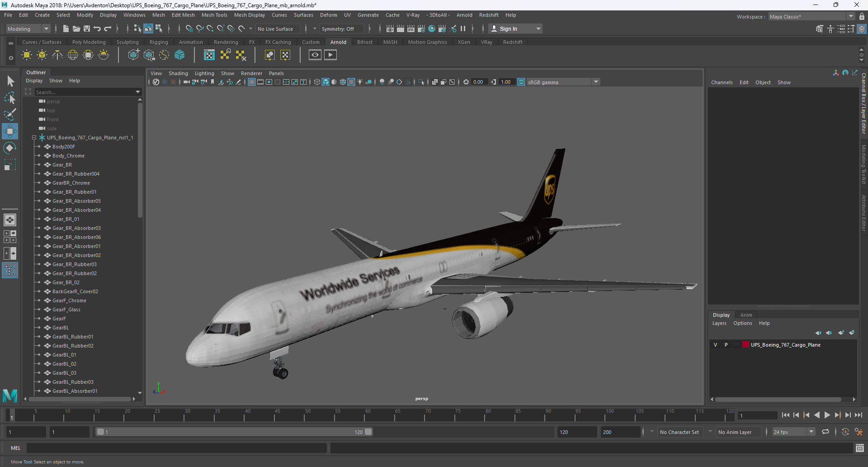Click the Open Scene folder icon

[x=76, y=29]
